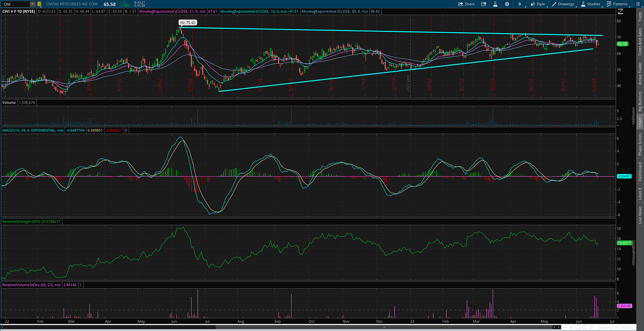
Task: Select the Live News side tab
Action: tap(640, 216)
